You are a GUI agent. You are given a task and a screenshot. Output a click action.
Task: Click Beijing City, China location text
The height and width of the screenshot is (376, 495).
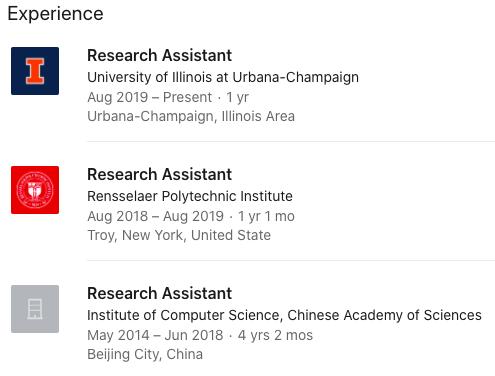pos(145,354)
